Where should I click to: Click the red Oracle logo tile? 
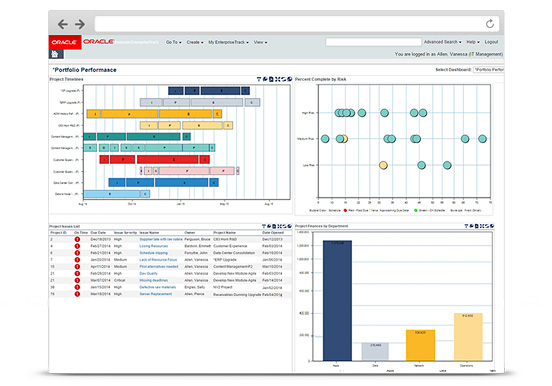65,42
